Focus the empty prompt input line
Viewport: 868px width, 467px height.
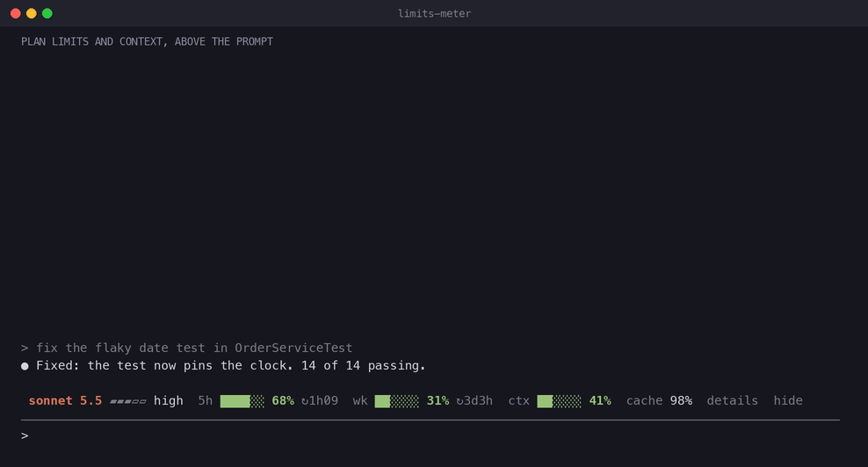click(430, 436)
